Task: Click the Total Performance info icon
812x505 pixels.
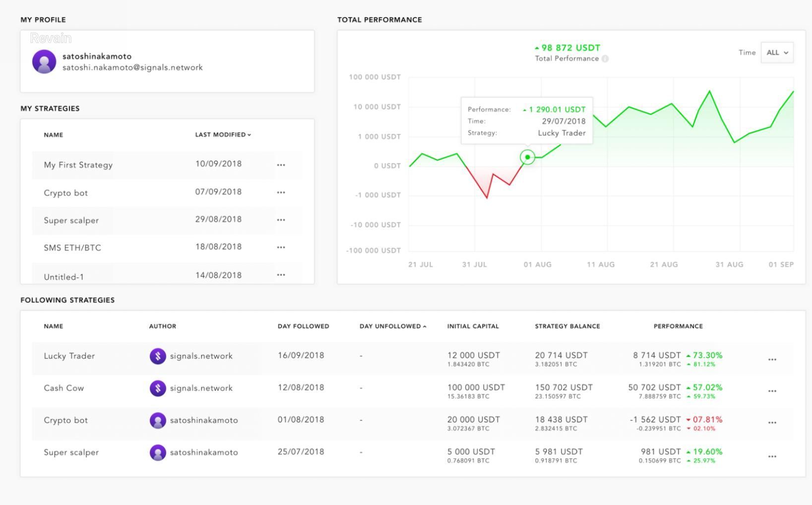Action: tap(605, 59)
